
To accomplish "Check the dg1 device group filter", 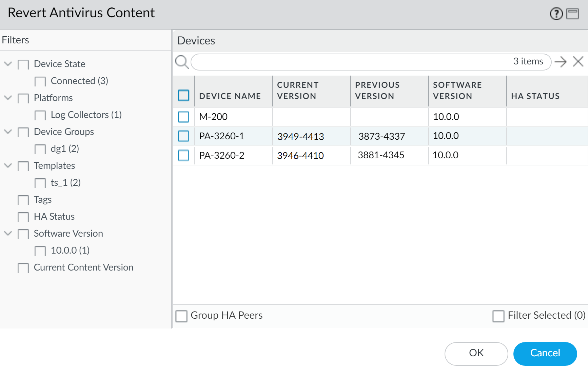I will (40, 149).
